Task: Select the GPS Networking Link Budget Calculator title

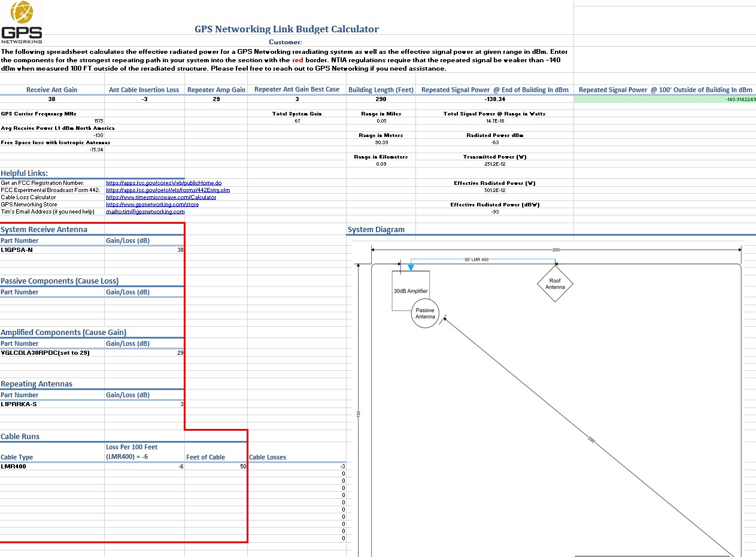Action: pyautogui.click(x=287, y=29)
